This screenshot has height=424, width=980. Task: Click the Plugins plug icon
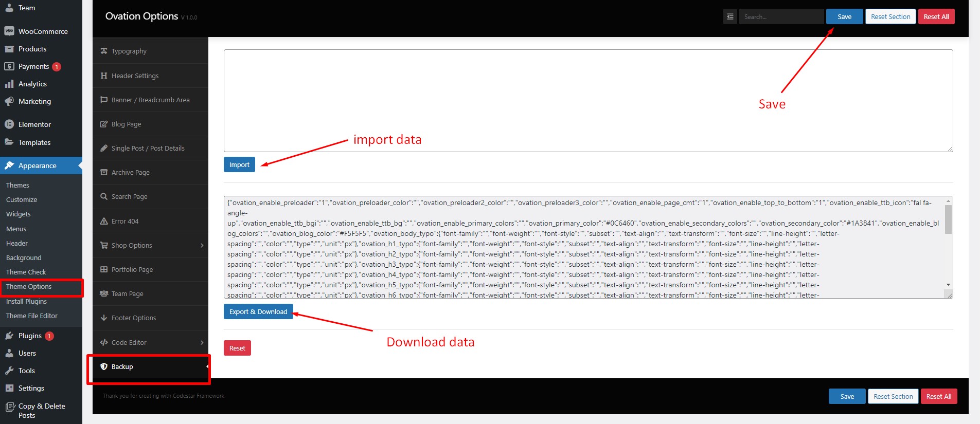(x=9, y=336)
